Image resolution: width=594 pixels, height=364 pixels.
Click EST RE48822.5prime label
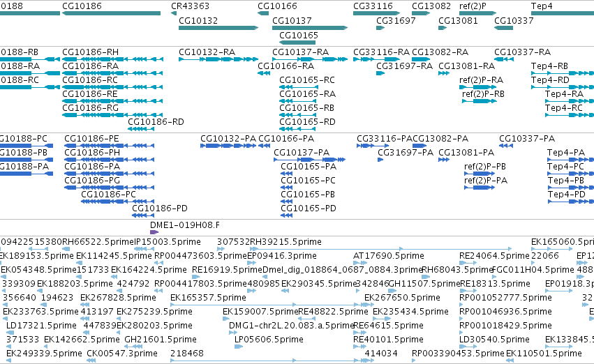(x=333, y=312)
